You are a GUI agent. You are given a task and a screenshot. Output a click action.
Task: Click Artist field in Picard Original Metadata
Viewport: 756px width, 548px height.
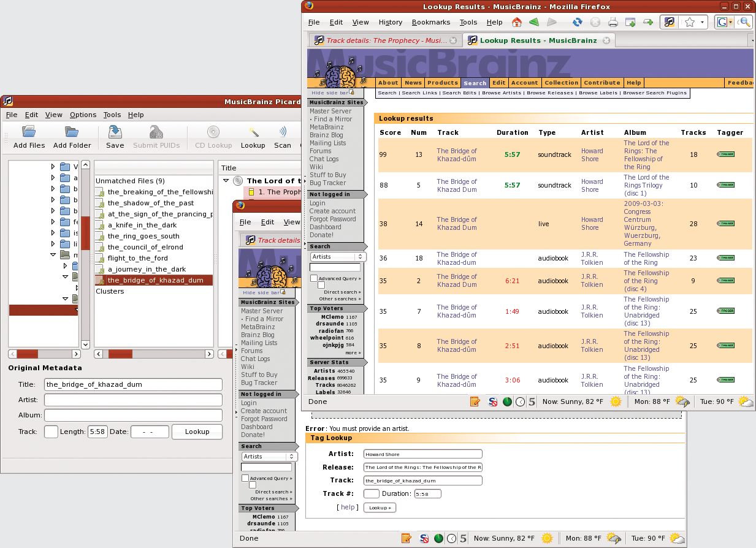click(x=133, y=400)
